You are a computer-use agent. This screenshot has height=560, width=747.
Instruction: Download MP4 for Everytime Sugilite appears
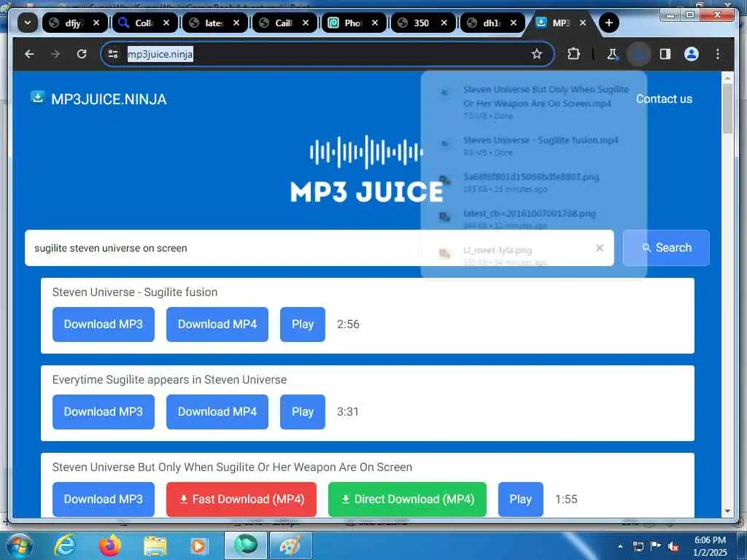tap(217, 412)
